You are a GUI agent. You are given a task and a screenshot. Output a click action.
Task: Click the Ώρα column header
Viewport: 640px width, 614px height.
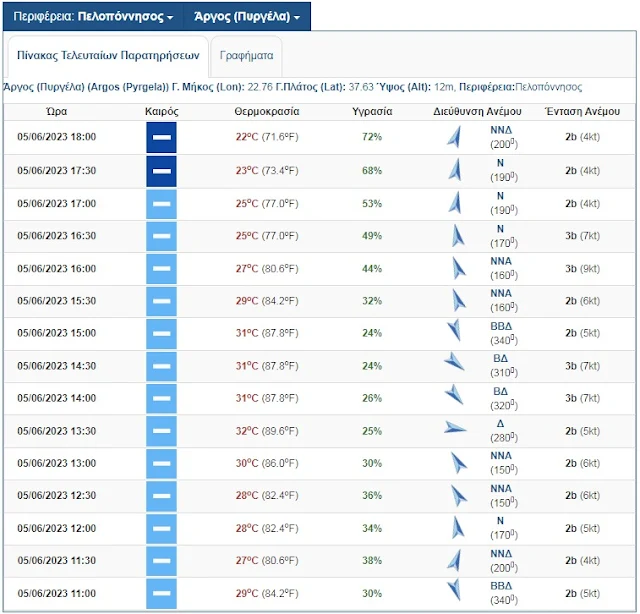56,111
